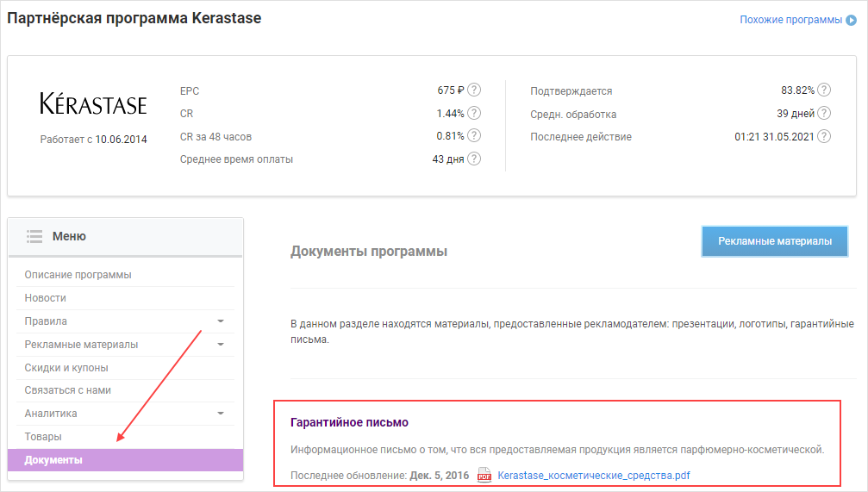Open Скидки и купоны section
The image size is (868, 492).
(x=66, y=368)
